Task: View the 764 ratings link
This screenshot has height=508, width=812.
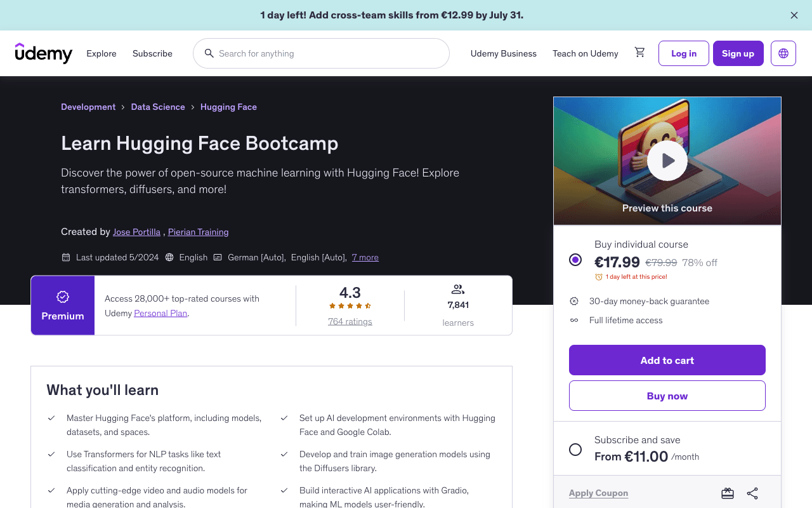Action: pos(350,321)
